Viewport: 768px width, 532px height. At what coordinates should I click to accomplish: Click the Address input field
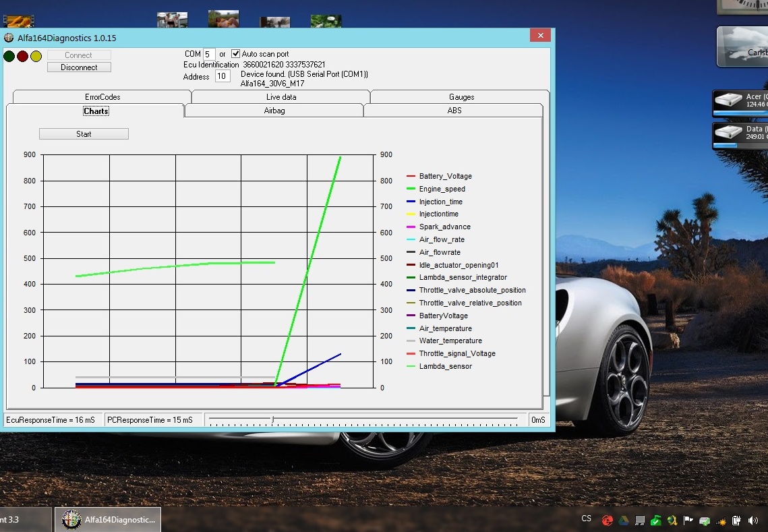(x=222, y=76)
